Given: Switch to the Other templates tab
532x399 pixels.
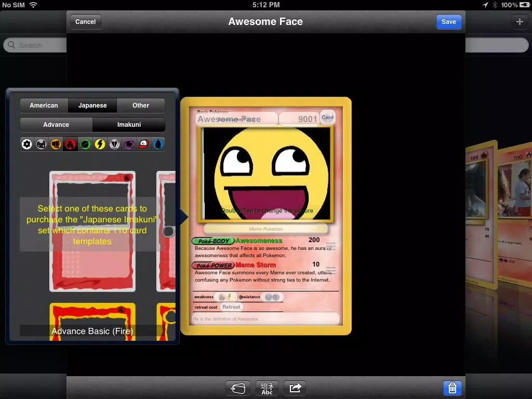Looking at the screenshot, I should click(x=141, y=105).
